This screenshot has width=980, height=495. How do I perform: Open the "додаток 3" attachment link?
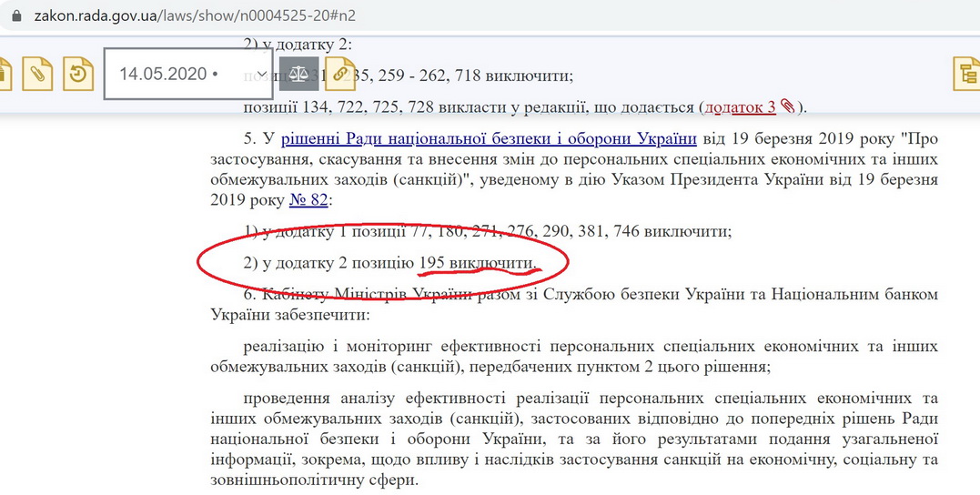[740, 107]
